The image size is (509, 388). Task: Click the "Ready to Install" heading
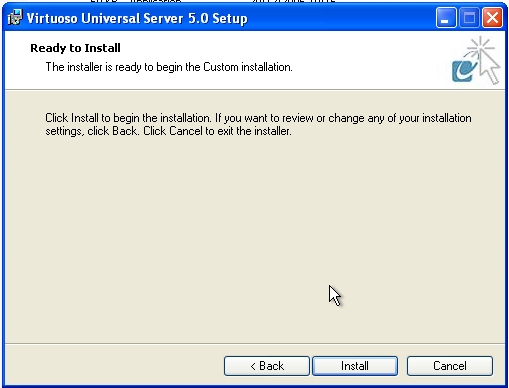(x=75, y=48)
